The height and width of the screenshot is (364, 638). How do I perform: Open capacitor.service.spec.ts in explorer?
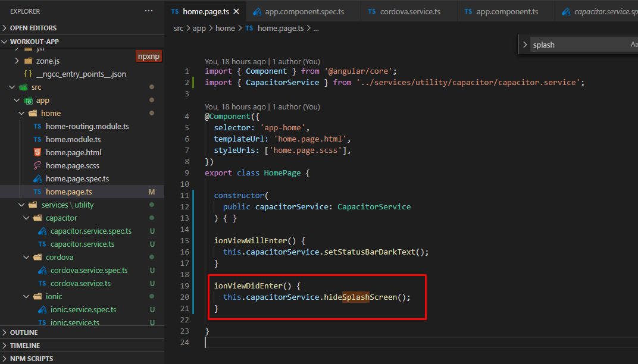(x=91, y=231)
